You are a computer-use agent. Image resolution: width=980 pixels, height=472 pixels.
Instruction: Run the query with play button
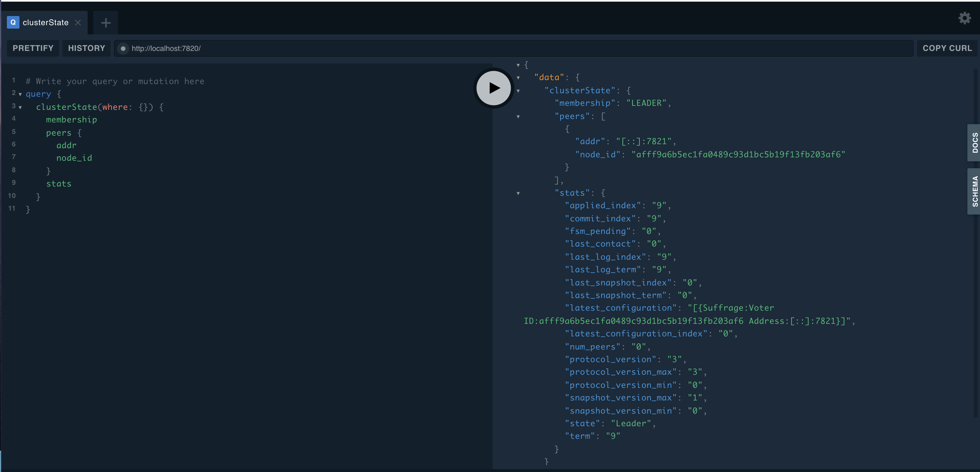pos(493,88)
